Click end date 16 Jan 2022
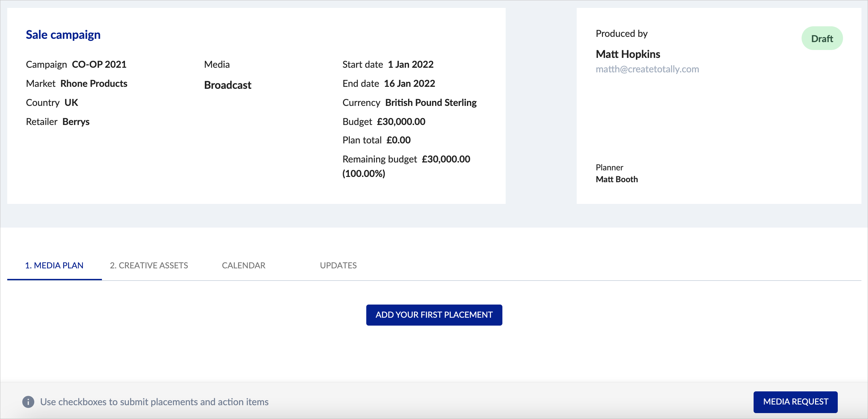 click(410, 84)
